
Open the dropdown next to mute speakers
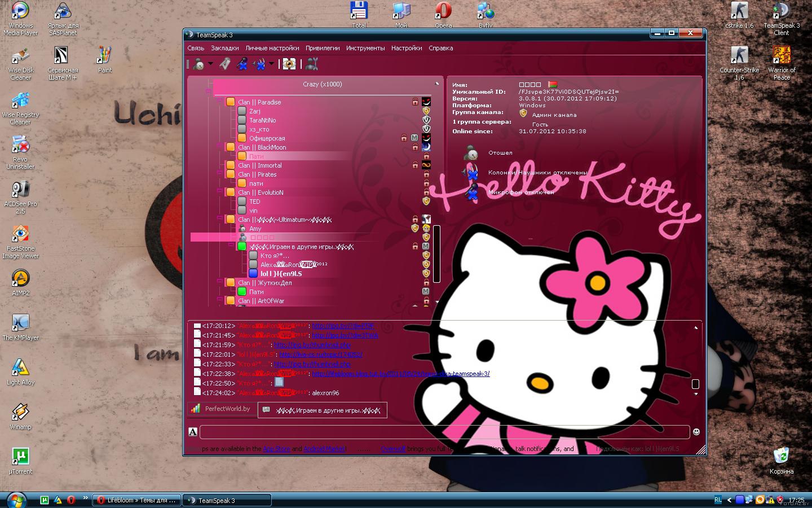(x=272, y=64)
